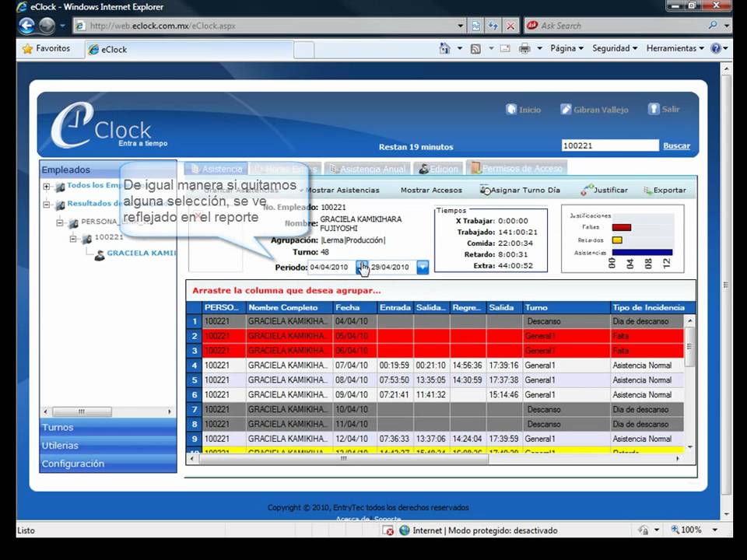Open the zoom level 100% dropdown
The image size is (747, 560).
tap(715, 530)
